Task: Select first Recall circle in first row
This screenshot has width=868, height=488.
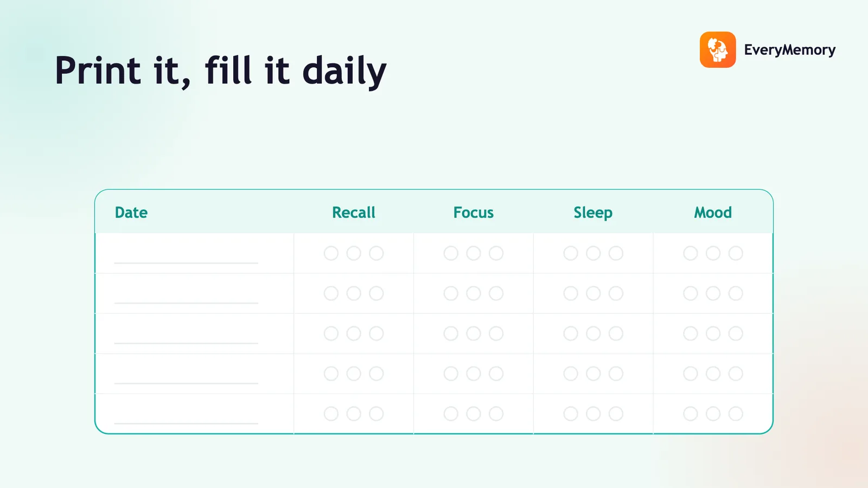Action: point(331,253)
